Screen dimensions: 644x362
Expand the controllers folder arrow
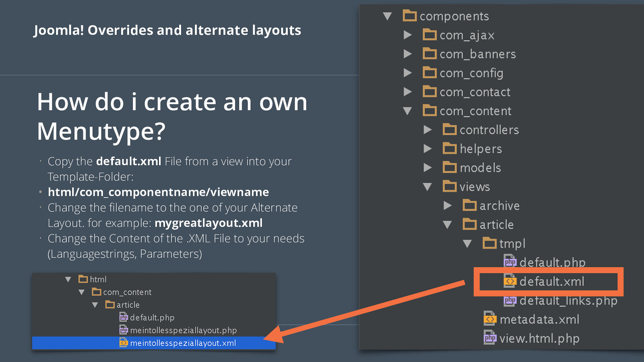(x=428, y=130)
